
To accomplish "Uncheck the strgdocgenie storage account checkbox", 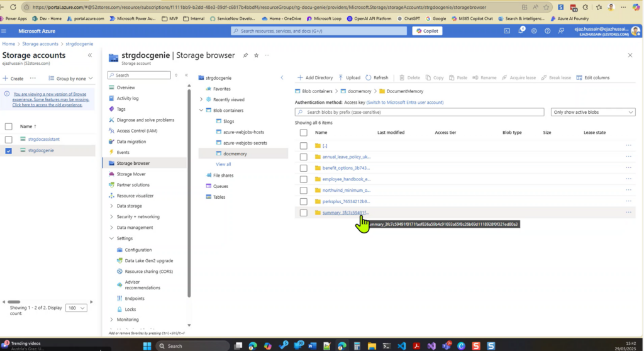I will [9, 151].
